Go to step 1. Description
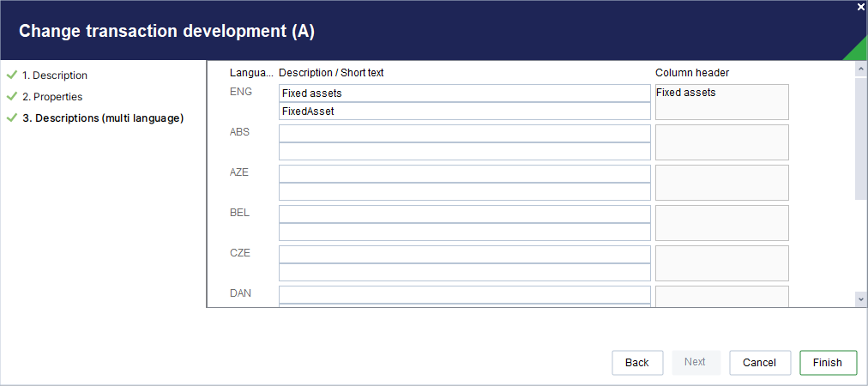 click(55, 75)
